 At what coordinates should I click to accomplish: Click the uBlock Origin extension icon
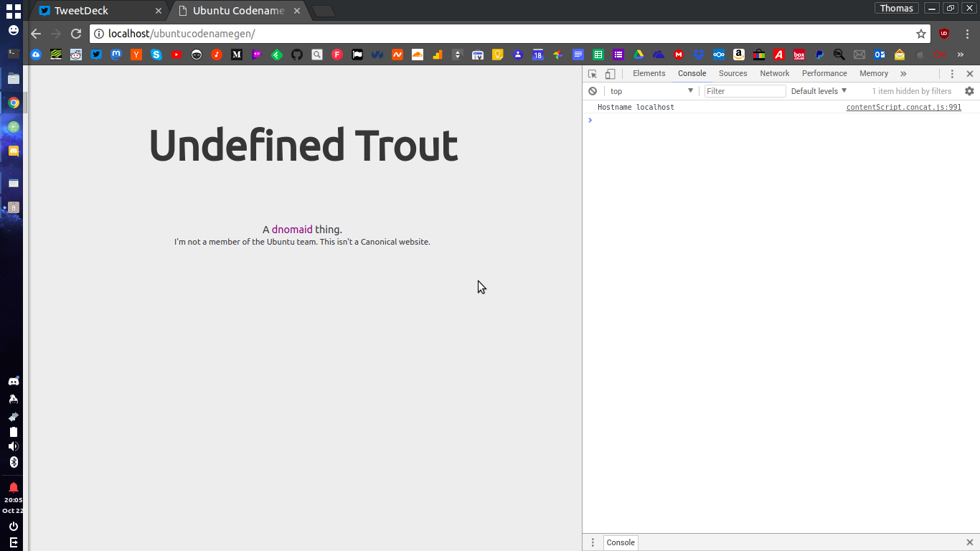click(944, 34)
